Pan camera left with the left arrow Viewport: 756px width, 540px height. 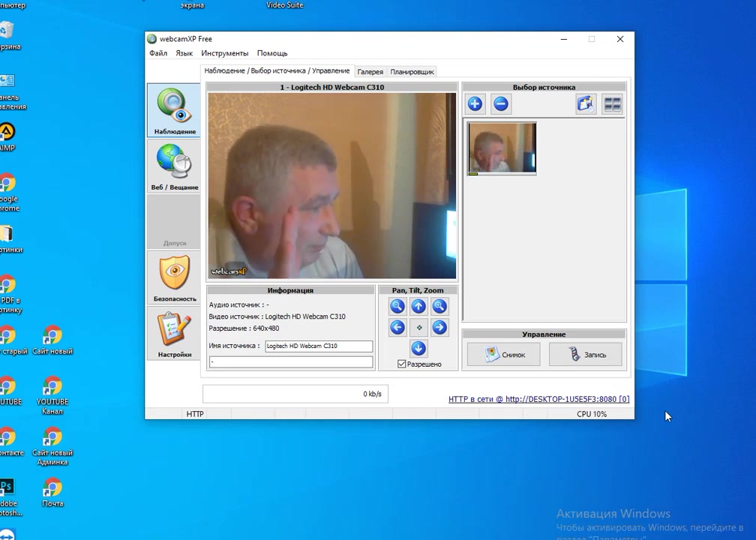(x=397, y=327)
